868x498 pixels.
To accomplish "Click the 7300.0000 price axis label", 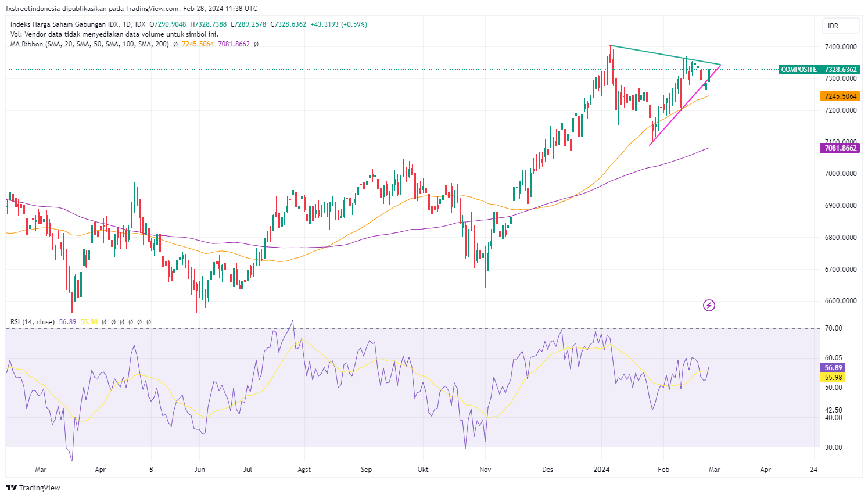I will coord(841,78).
